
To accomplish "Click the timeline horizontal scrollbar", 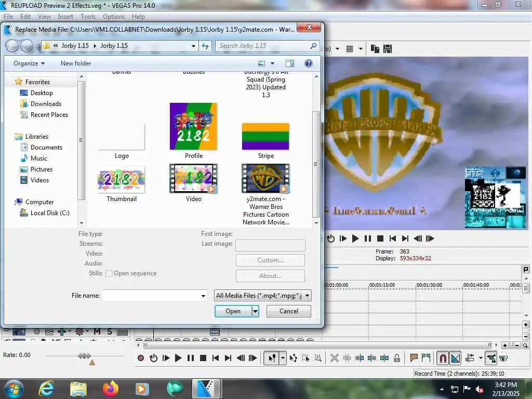I will [316, 345].
